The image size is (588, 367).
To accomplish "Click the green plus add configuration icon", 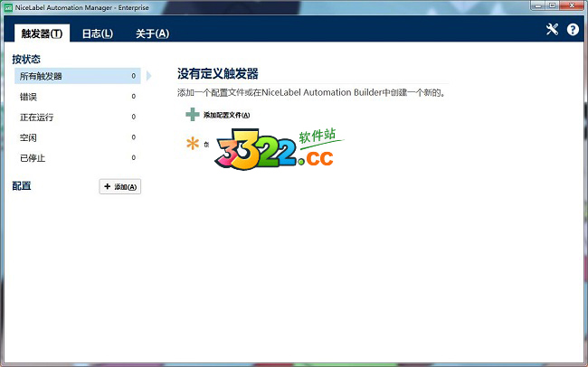I will 193,114.
